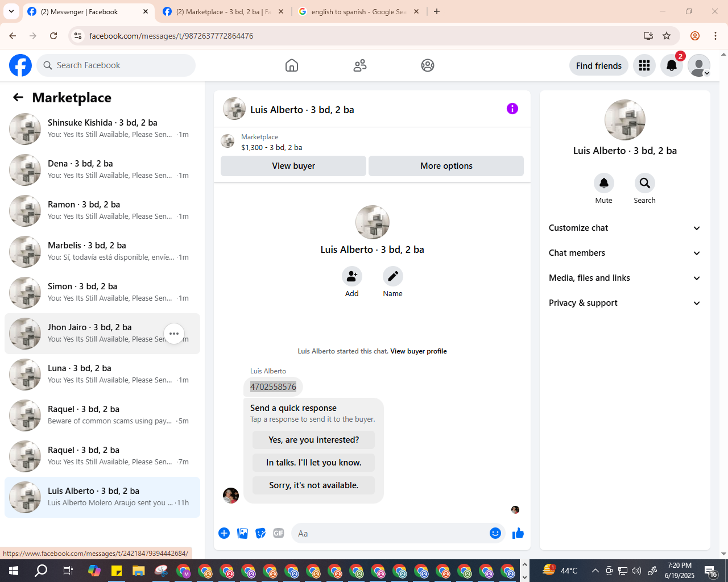
Task: Bookmark this page star icon
Action: tap(667, 36)
